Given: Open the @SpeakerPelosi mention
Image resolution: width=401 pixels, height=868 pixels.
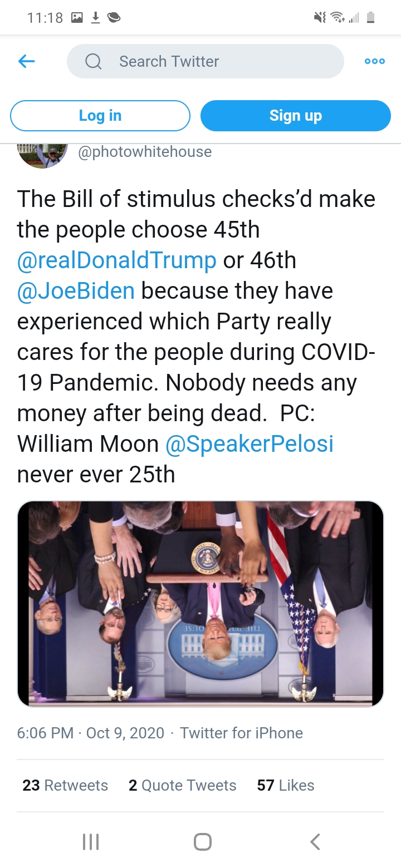Looking at the screenshot, I should [250, 444].
